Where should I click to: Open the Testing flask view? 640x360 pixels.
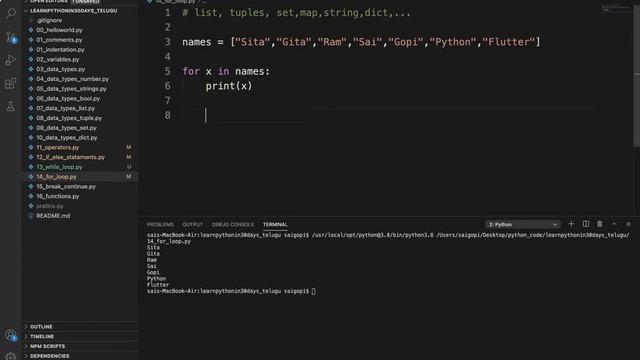pos(11,107)
